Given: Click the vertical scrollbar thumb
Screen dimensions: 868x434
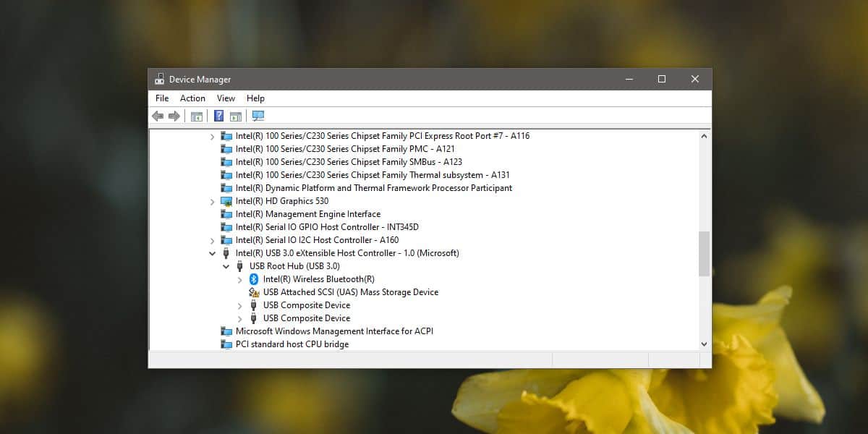Looking at the screenshot, I should click(x=705, y=254).
